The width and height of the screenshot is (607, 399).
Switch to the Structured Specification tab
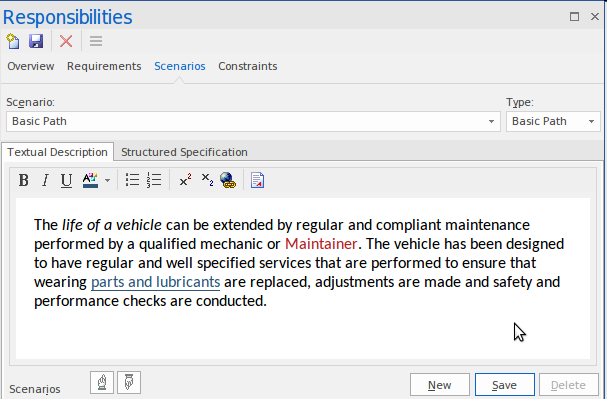(184, 152)
